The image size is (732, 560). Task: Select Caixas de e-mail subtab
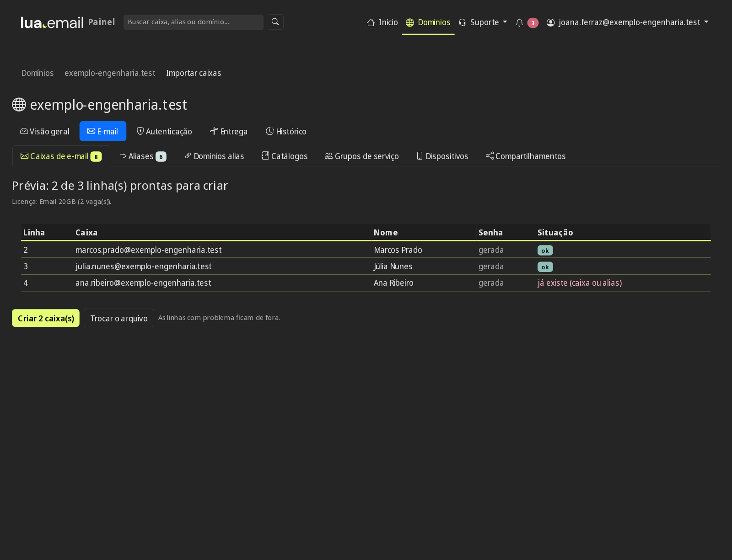[61, 156]
